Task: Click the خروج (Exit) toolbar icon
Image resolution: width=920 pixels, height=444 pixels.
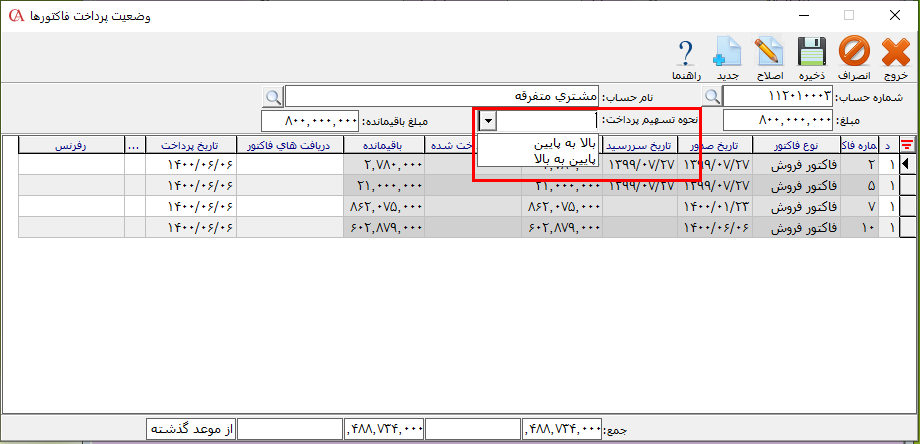Action: [895, 52]
